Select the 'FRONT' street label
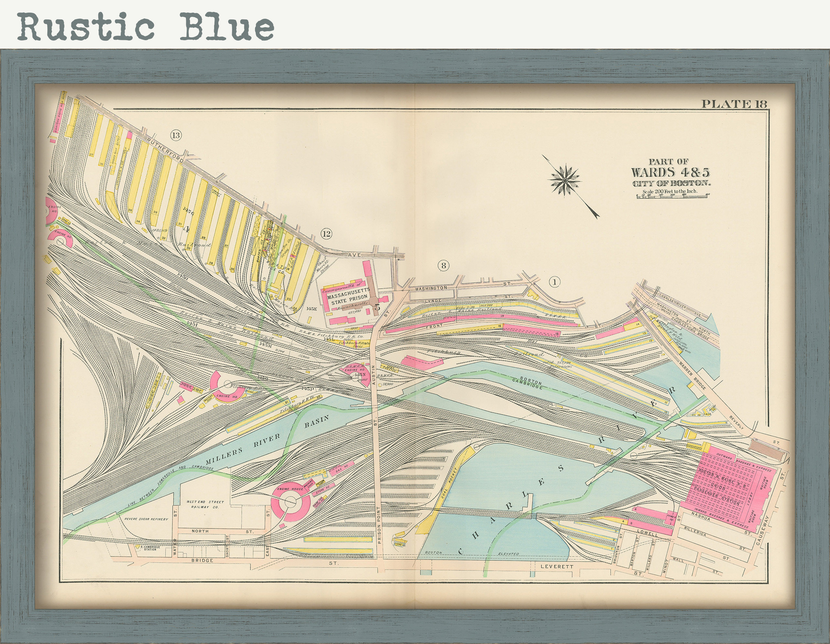Image resolution: width=830 pixels, height=644 pixels. (x=434, y=326)
